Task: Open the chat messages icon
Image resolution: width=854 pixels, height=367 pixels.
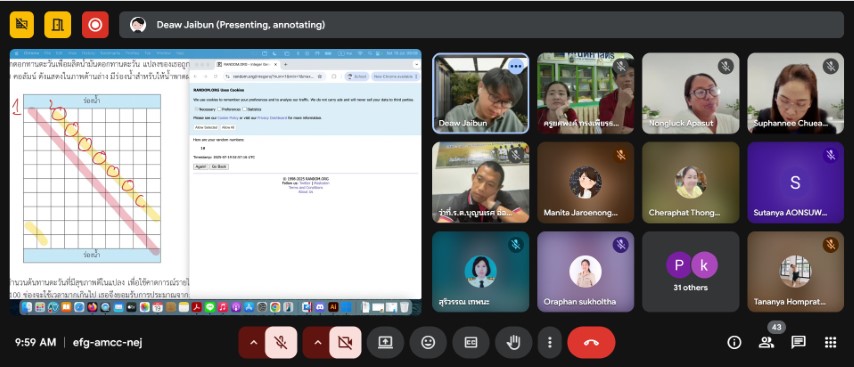Action: (x=798, y=342)
